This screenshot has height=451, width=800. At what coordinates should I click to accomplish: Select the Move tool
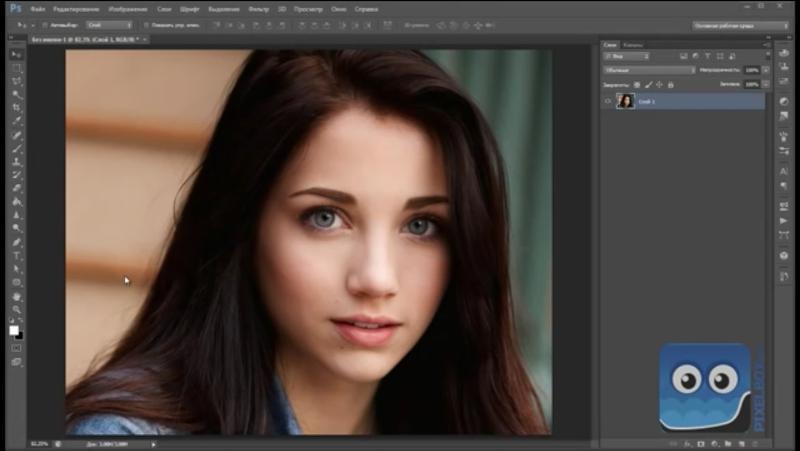tap(17, 53)
